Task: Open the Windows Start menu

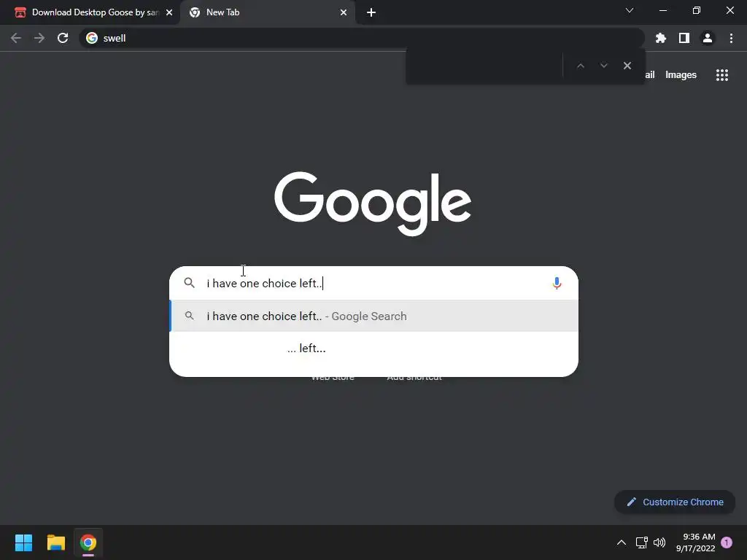Action: tap(23, 542)
